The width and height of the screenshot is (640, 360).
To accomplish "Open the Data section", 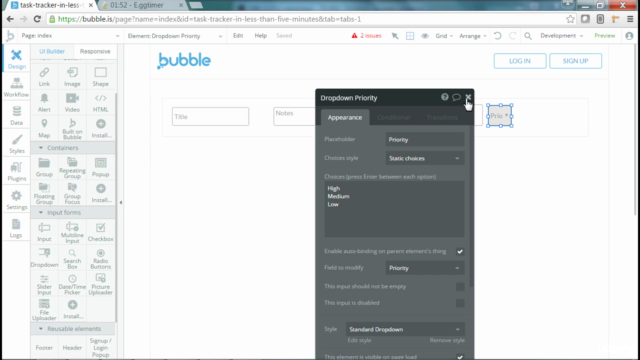I will coord(16,116).
